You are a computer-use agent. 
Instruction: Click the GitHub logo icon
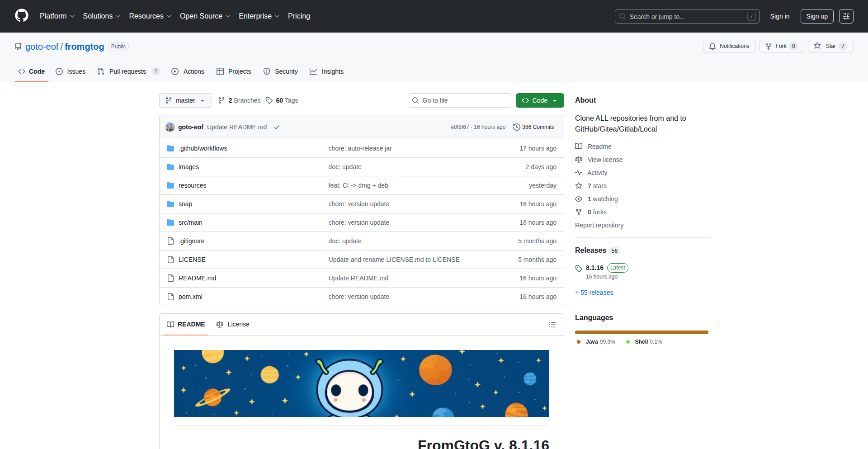click(21, 16)
